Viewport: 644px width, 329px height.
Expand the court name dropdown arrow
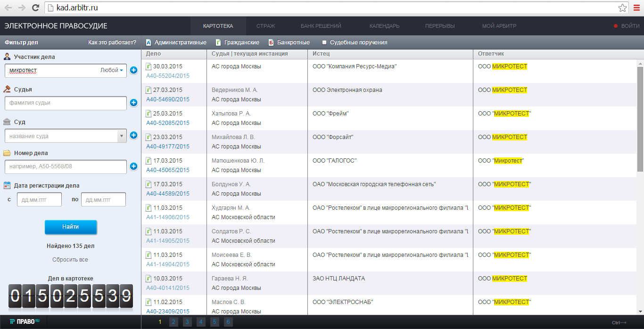point(122,136)
